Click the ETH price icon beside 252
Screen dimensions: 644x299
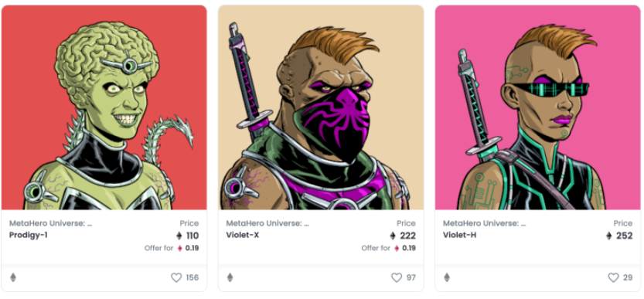(609, 236)
